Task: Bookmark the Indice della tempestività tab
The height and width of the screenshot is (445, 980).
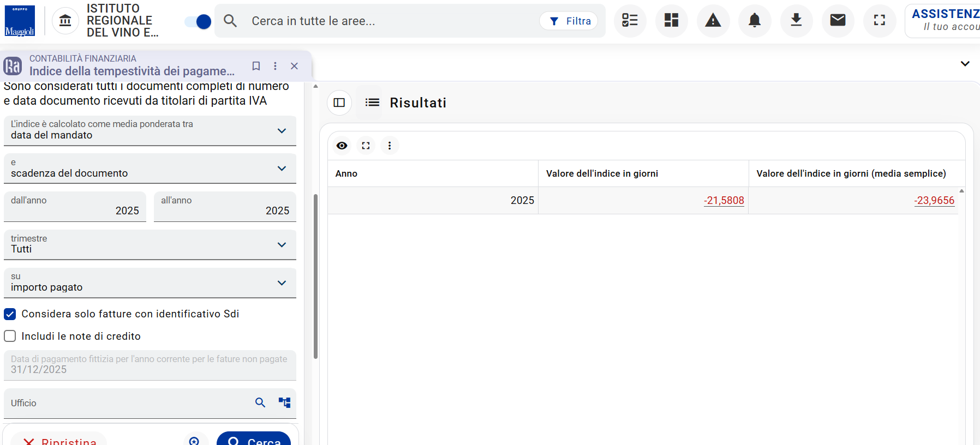Action: click(x=256, y=66)
